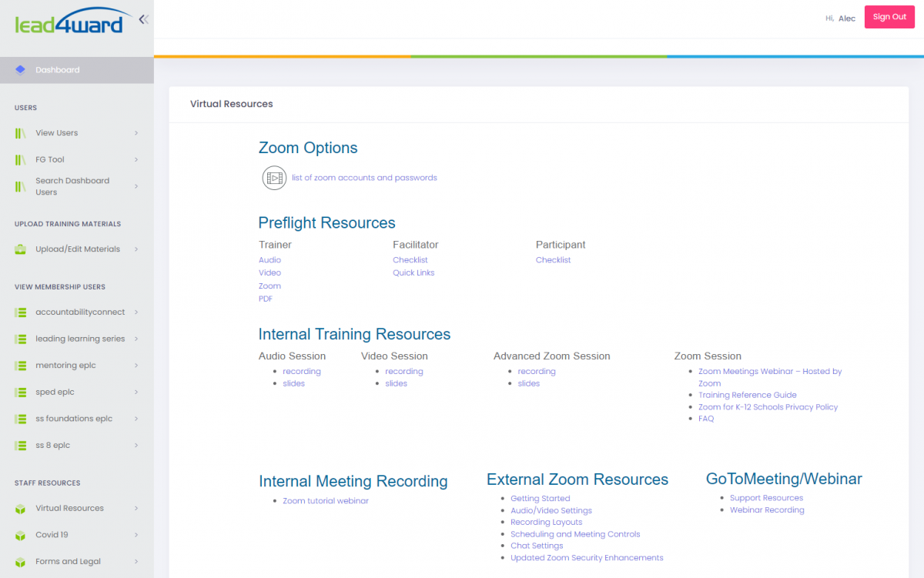
Task: Click the lead4ward logo
Action: tap(72, 21)
